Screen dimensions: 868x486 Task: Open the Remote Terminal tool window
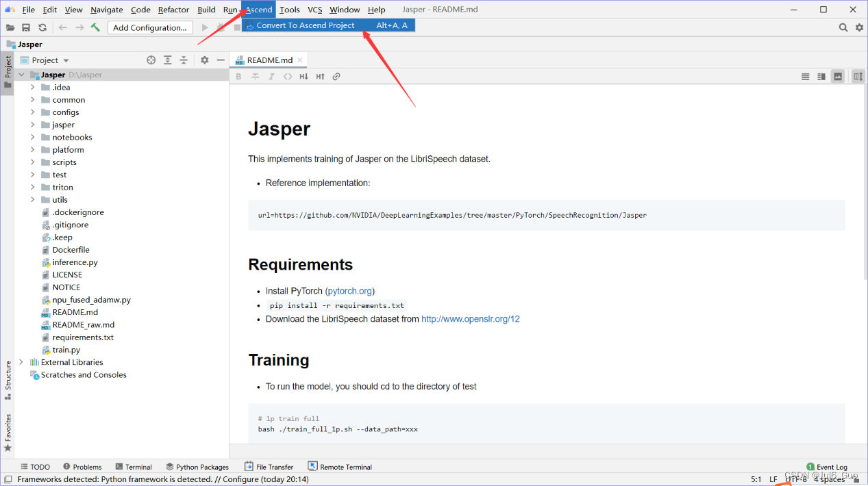point(340,467)
